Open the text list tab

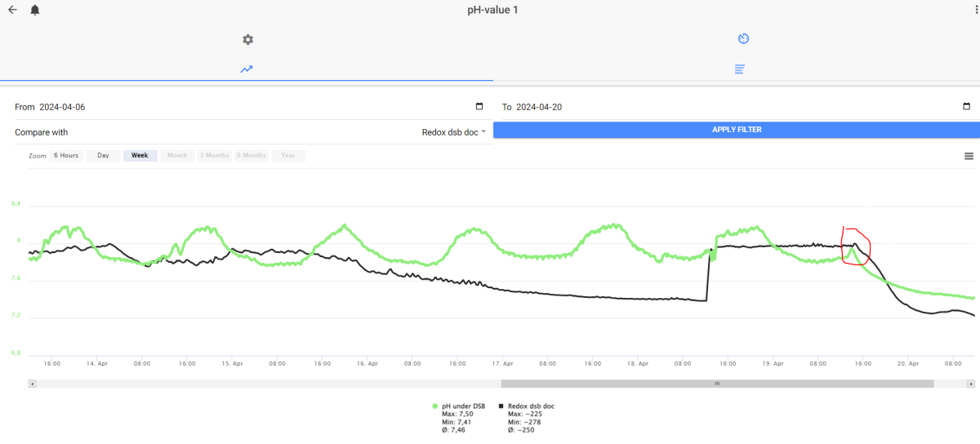coord(739,69)
